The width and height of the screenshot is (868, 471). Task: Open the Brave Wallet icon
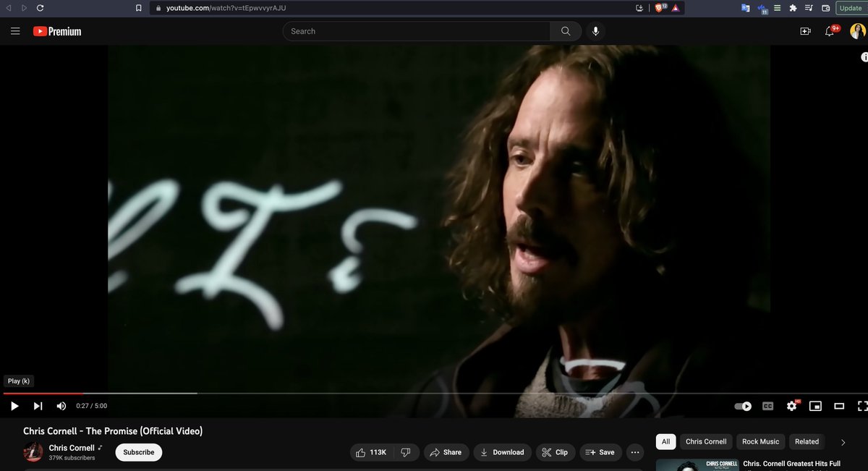coord(825,8)
